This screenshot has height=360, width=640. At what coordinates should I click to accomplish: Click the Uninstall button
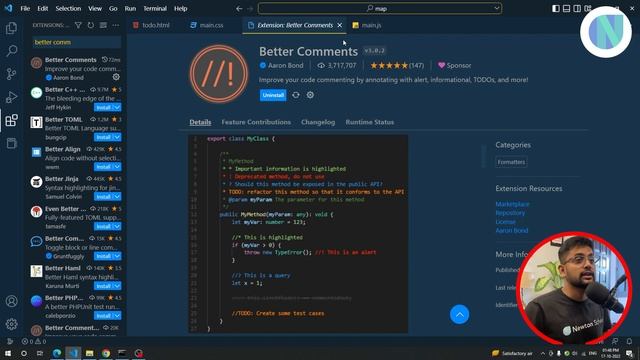[x=273, y=95]
